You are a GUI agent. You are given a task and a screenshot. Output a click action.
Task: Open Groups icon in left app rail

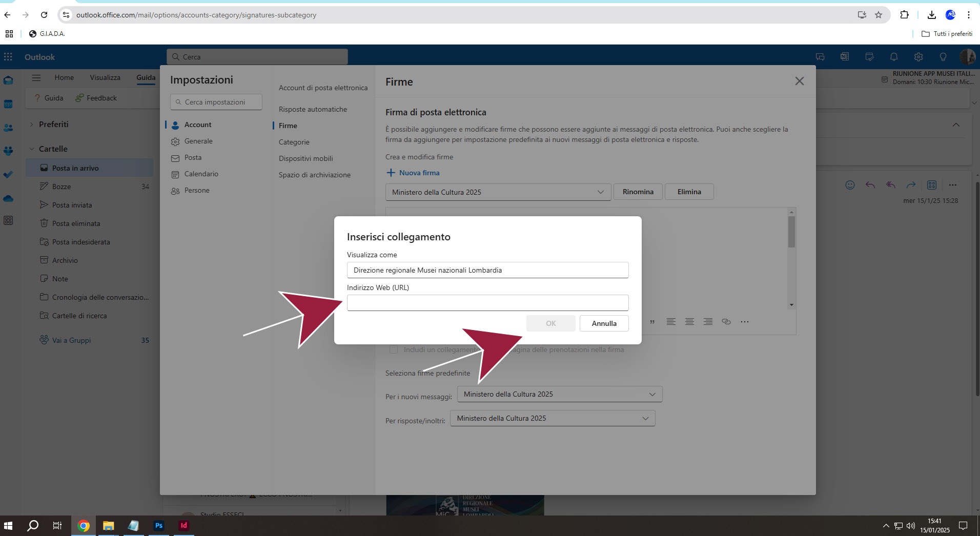coord(8,151)
